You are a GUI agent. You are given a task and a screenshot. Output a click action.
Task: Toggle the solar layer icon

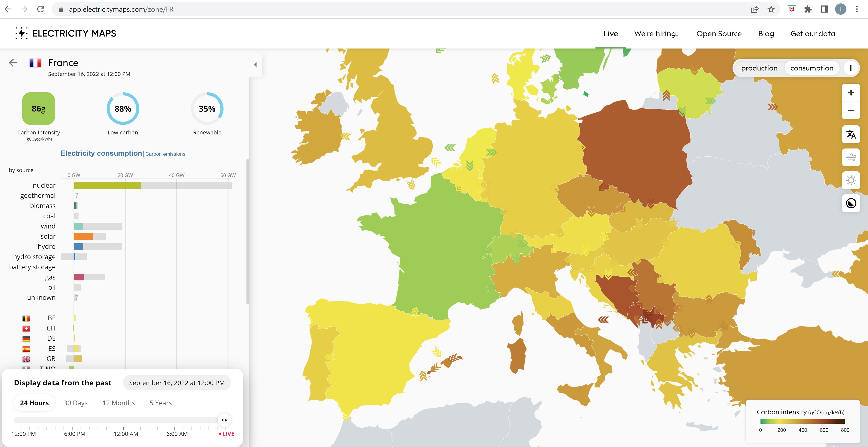point(851,180)
